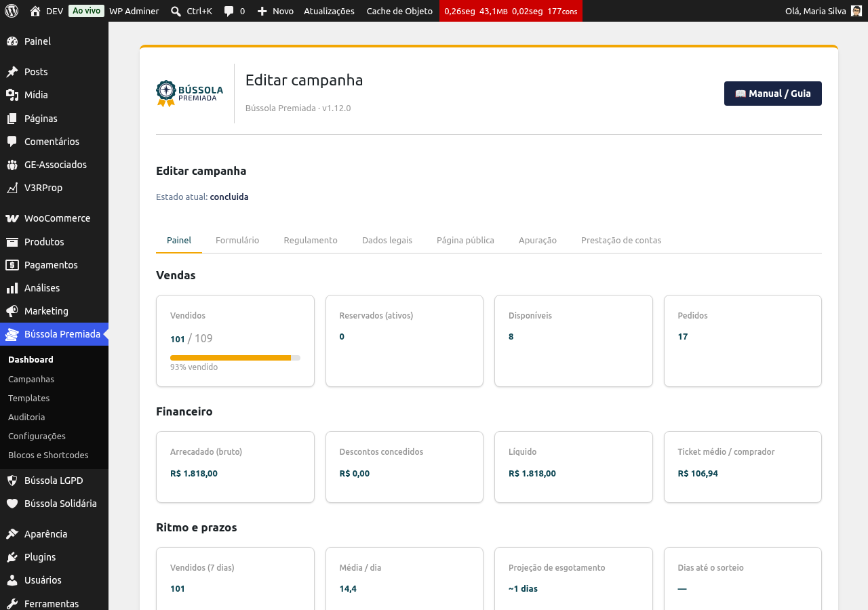
Task: Click the Posts pushpin icon
Action: tap(12, 72)
